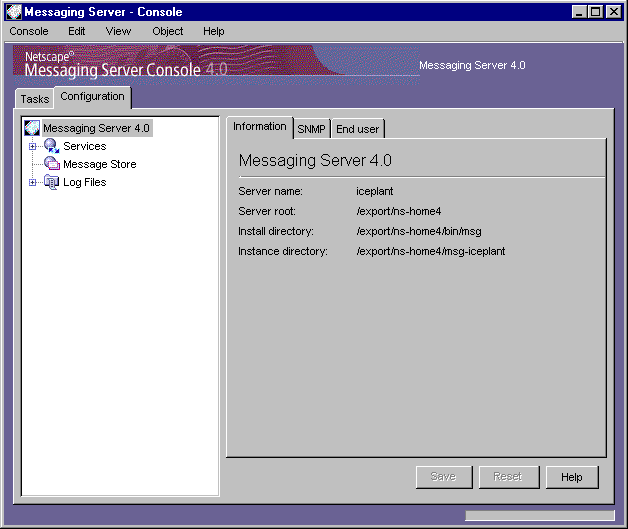Click the Messaging Server 4.0 panel heading
The width and height of the screenshot is (628, 529).
(x=315, y=161)
